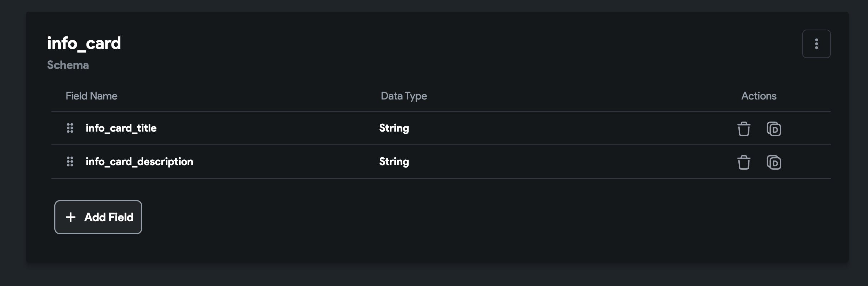Open the info_card three-dot options menu
The width and height of the screenshot is (868, 286).
tap(816, 44)
